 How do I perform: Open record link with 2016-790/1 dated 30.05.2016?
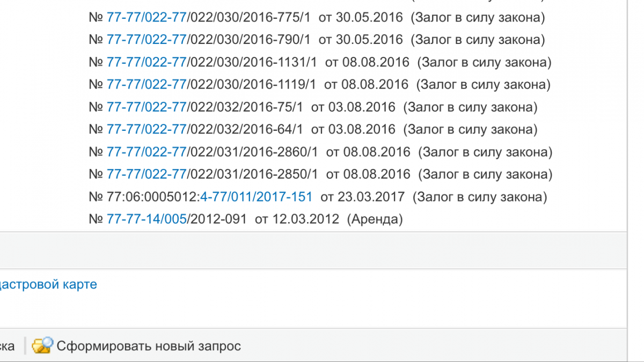tap(147, 40)
